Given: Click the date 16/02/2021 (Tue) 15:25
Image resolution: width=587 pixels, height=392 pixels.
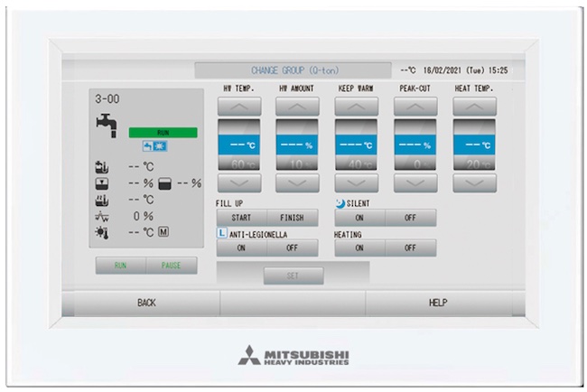Looking at the screenshot, I should click(x=466, y=70).
